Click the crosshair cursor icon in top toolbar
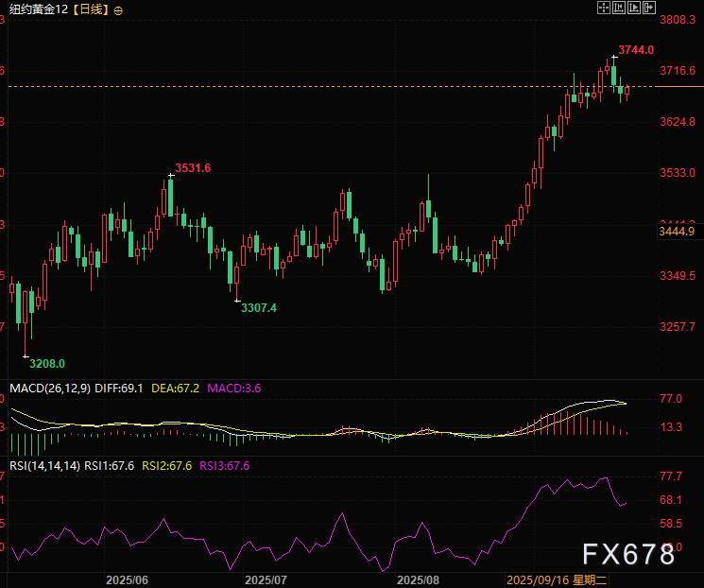 604,8
